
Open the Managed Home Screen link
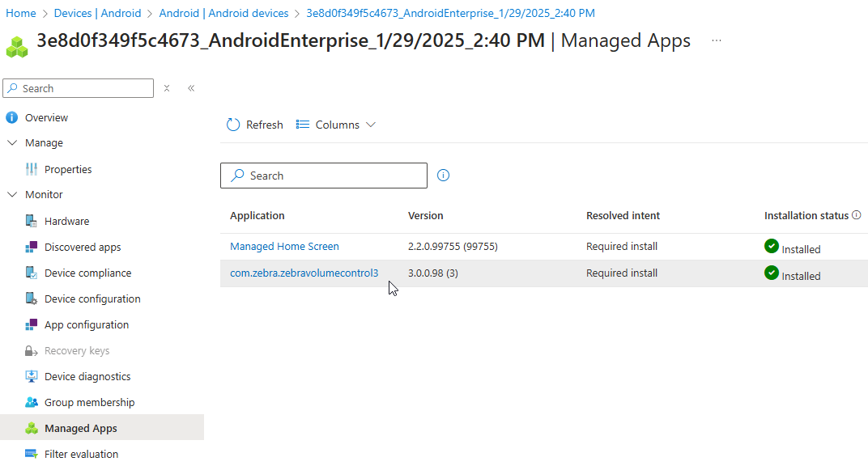click(x=284, y=247)
